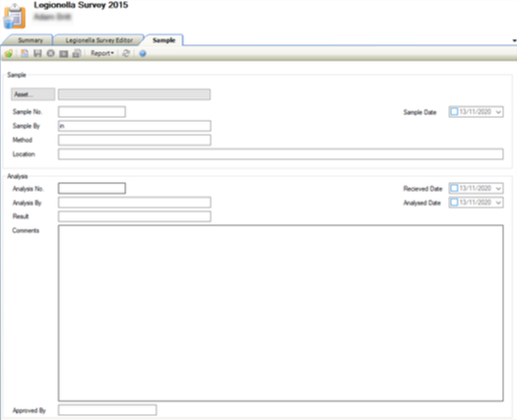Switch to the Summary tab
Viewport: 517px width, 420px height.
[x=30, y=40]
